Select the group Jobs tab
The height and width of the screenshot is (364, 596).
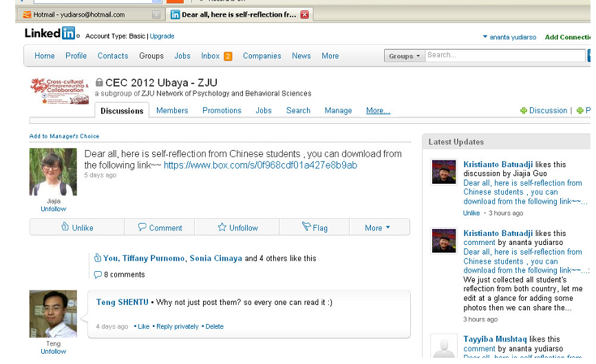[264, 111]
